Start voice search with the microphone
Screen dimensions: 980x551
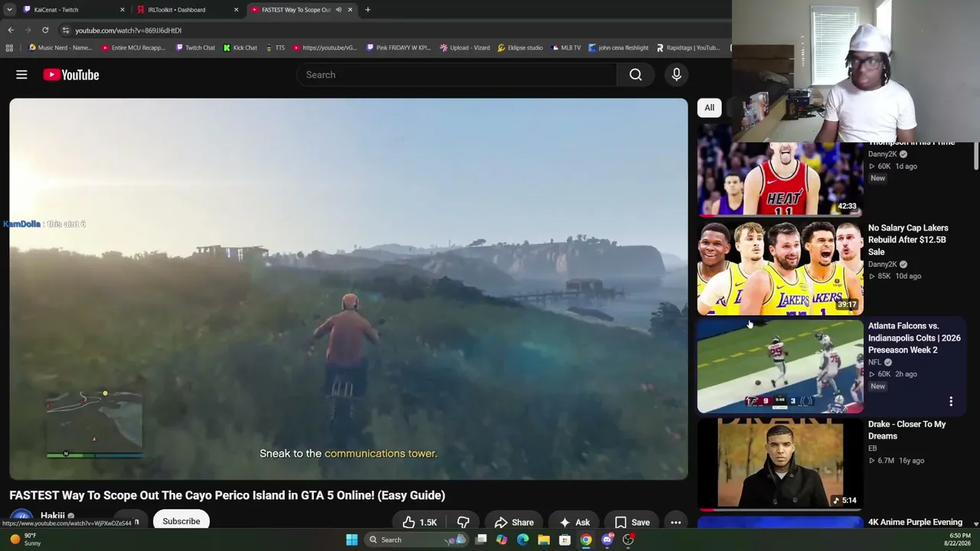click(x=676, y=74)
